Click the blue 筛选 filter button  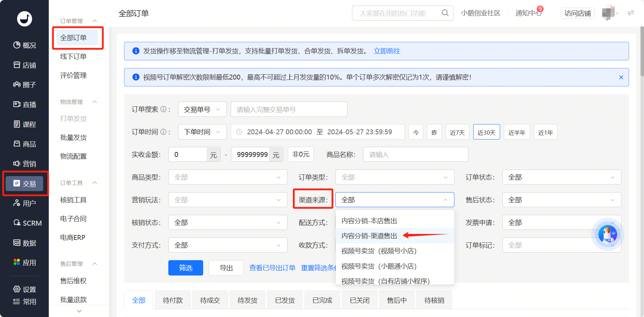click(x=186, y=268)
